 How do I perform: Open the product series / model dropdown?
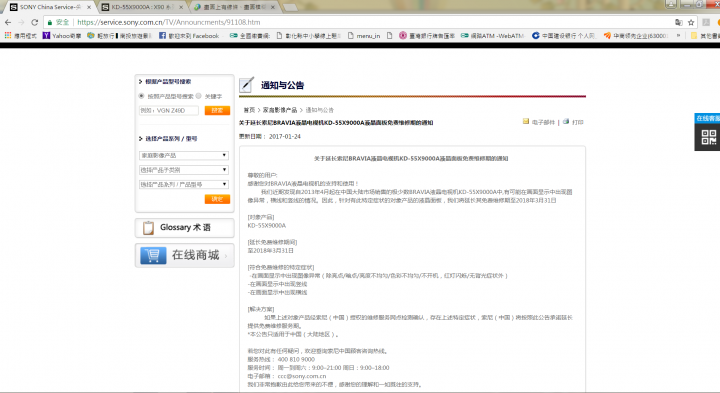184,184
